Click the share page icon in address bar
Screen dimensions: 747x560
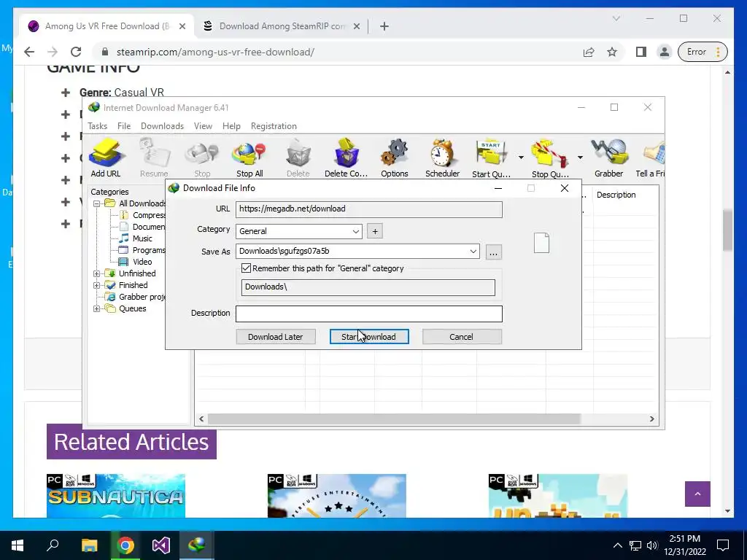pos(589,52)
